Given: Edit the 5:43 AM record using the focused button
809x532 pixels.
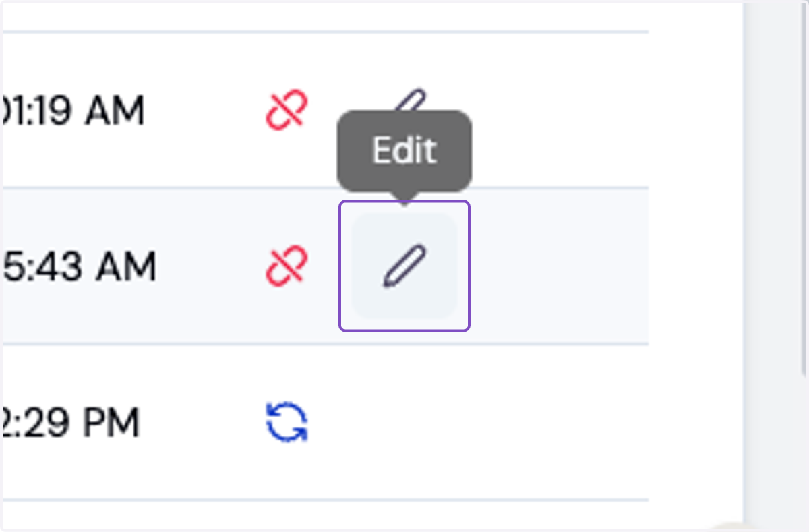Looking at the screenshot, I should [404, 266].
